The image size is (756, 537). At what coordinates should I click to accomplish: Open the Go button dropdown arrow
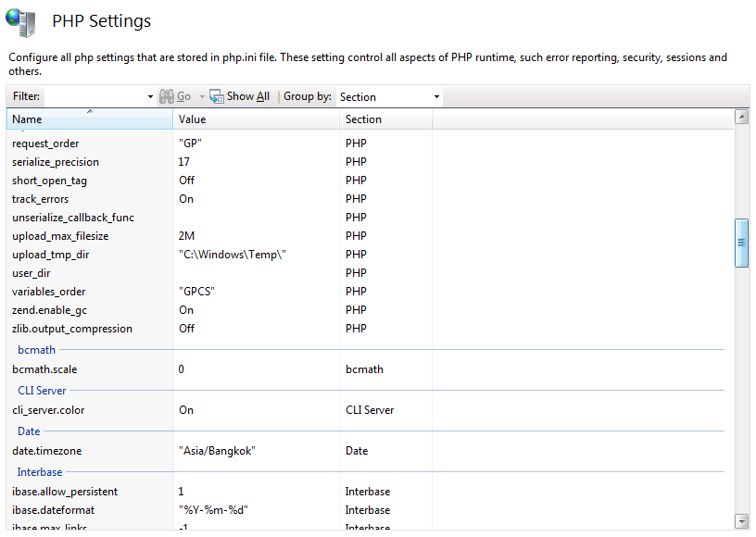coord(201,97)
